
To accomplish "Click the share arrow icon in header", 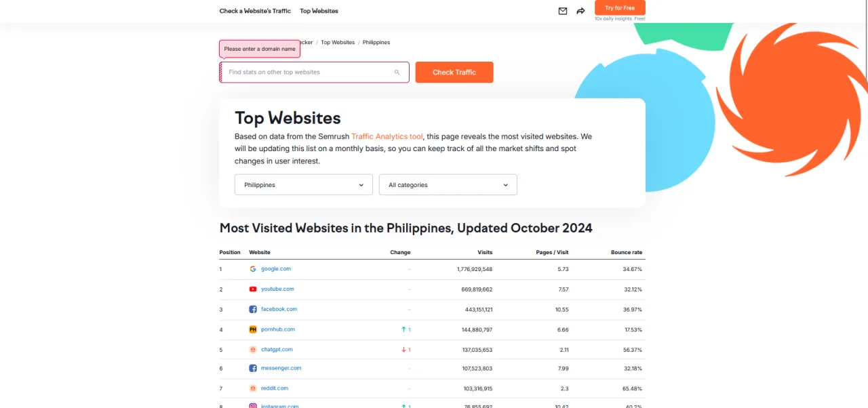I will (580, 11).
